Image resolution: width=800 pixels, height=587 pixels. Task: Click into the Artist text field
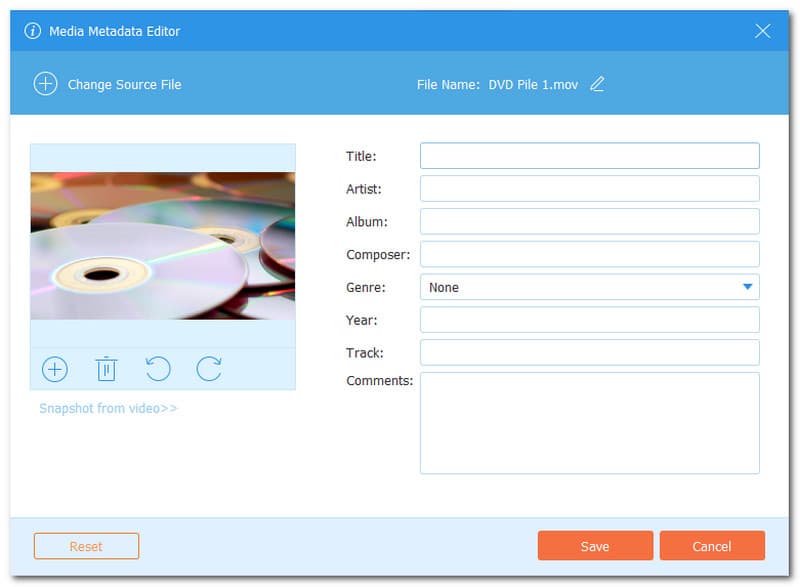coord(589,189)
